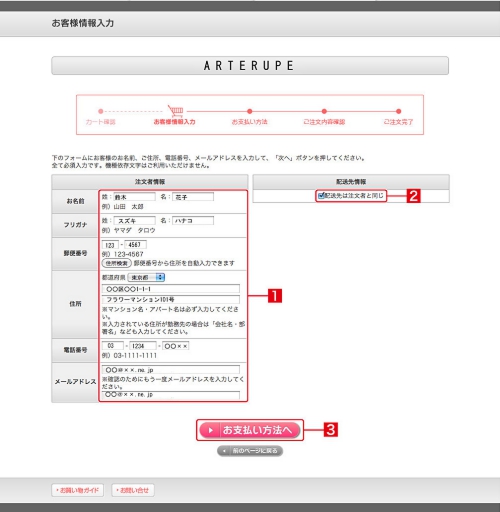
Task: Open the お買い物ガイド link
Action: (x=77, y=490)
